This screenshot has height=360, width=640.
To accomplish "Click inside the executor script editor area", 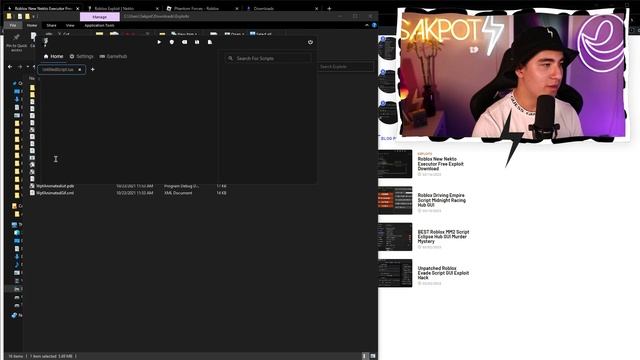I will click(129, 129).
